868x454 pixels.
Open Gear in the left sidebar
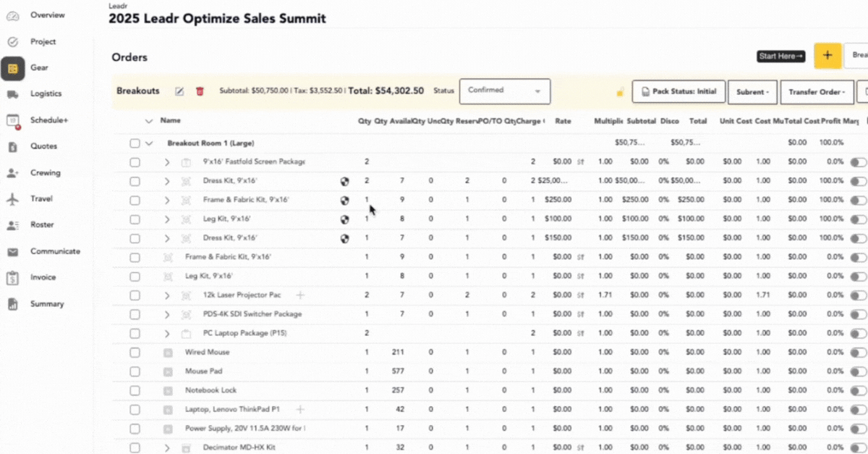13,68
